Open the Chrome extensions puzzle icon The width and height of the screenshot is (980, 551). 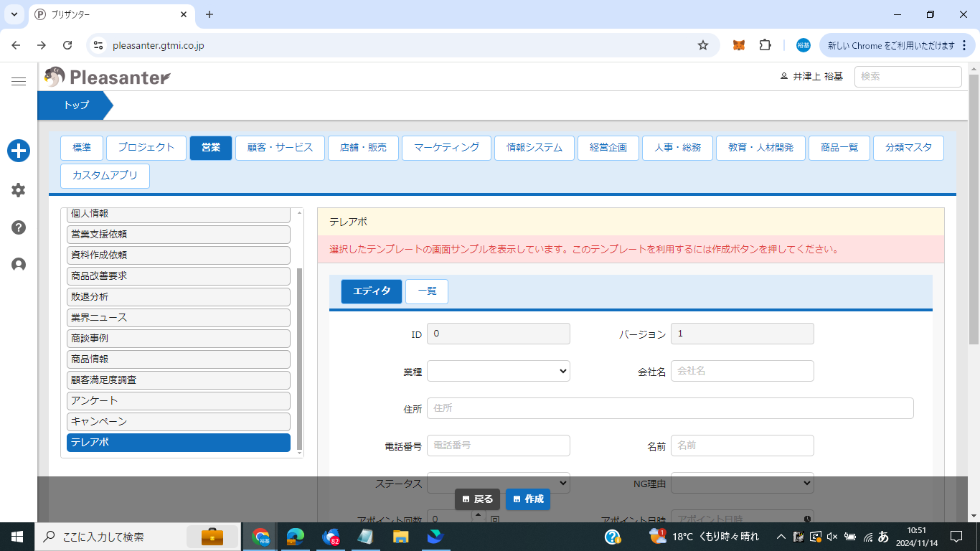(x=765, y=45)
